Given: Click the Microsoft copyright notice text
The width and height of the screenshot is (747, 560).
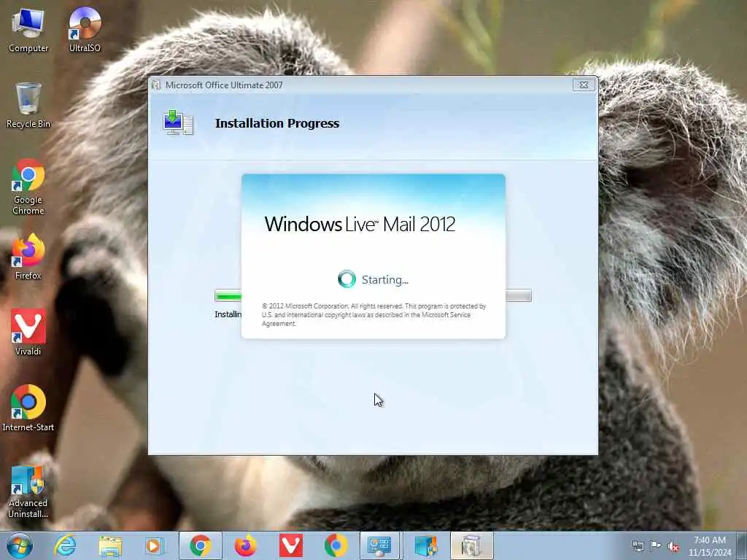Looking at the screenshot, I should tap(374, 315).
